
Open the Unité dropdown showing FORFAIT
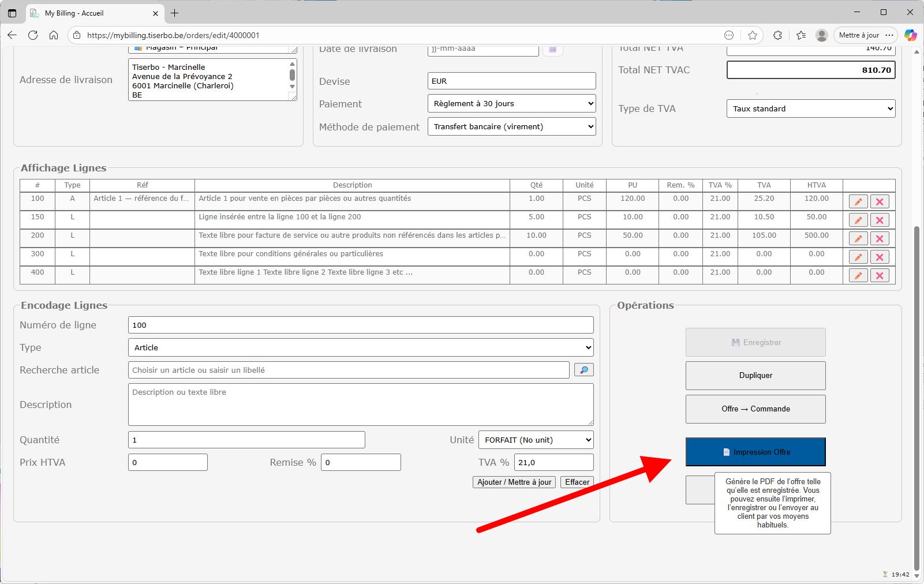pos(536,440)
